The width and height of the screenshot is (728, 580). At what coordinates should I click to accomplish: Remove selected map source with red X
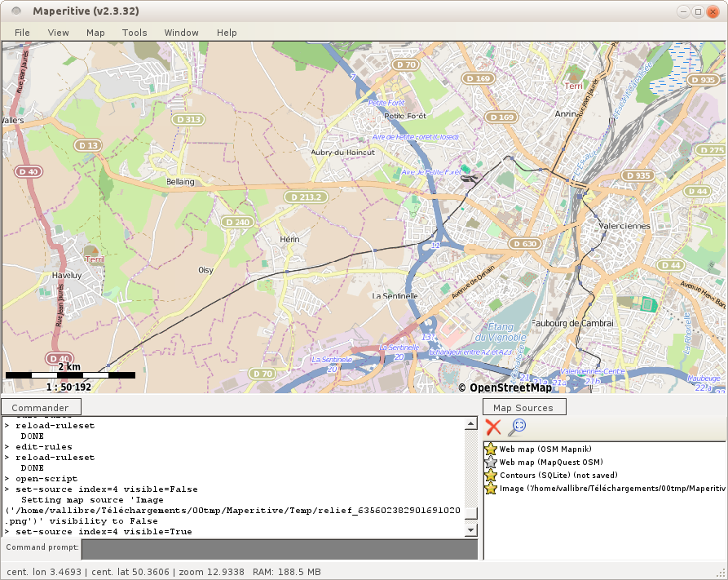[x=493, y=427]
